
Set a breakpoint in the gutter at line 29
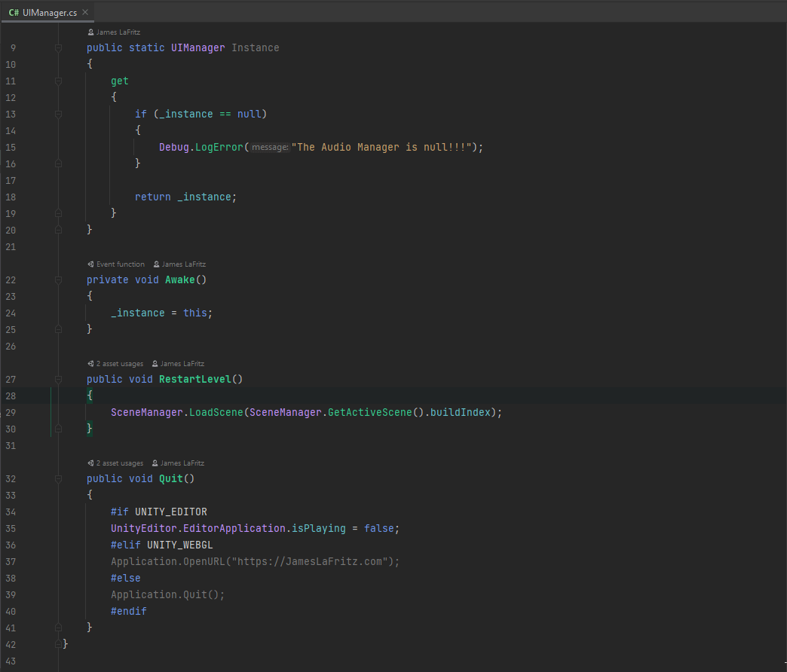pyautogui.click(x=30, y=412)
